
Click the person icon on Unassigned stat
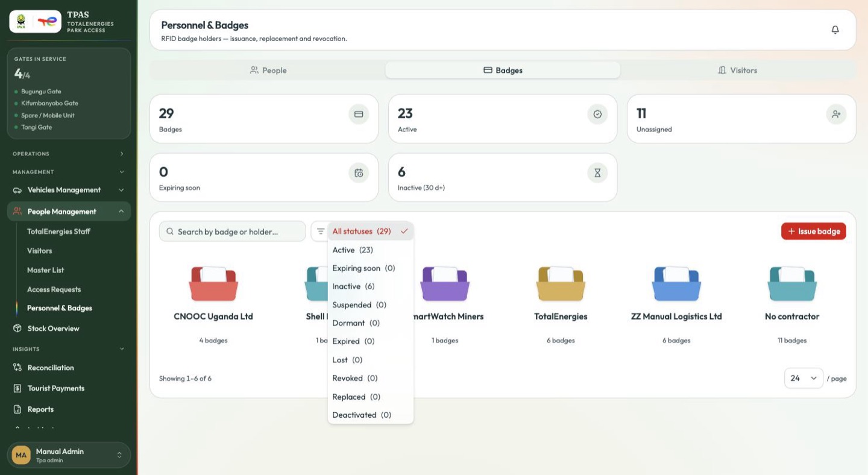(x=836, y=114)
